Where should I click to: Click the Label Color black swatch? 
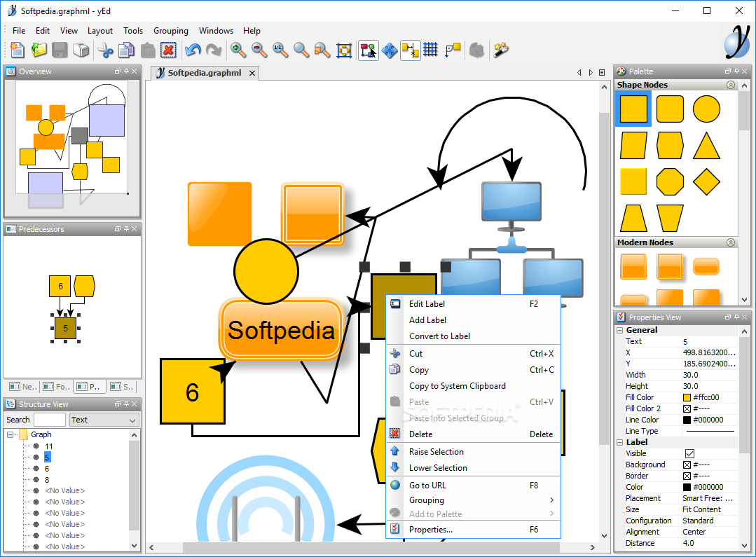tap(687, 487)
